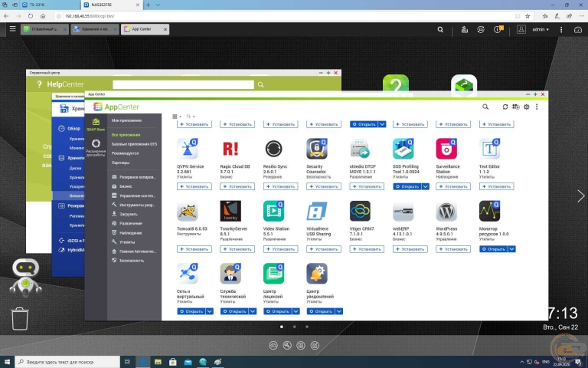
Task: Open the SSD Profiling Tool app icon
Action: coord(403,149)
